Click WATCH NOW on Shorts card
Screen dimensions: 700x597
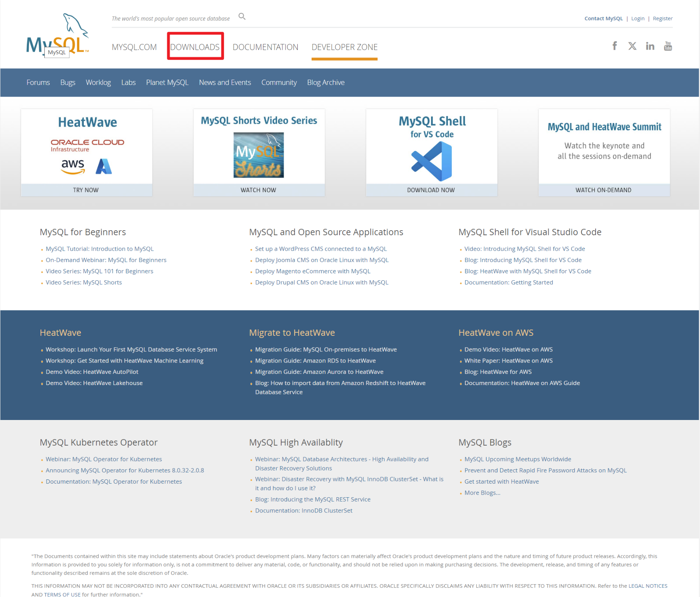(x=258, y=190)
